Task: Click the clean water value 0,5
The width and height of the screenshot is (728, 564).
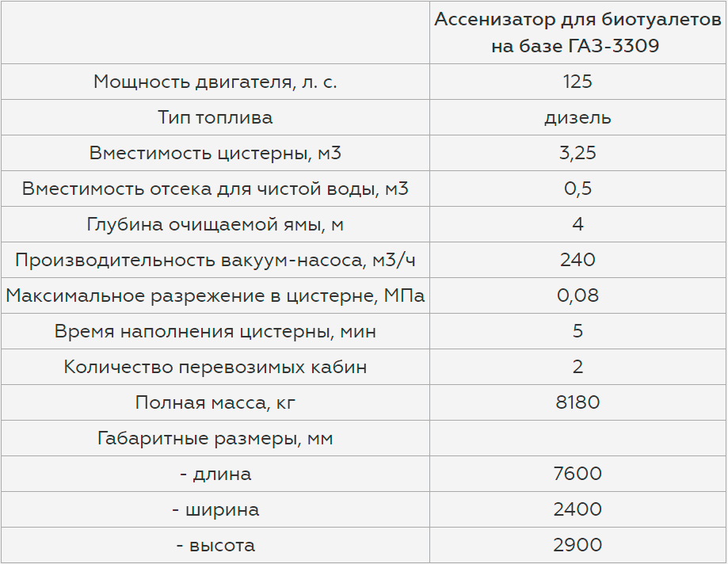Action: (577, 189)
